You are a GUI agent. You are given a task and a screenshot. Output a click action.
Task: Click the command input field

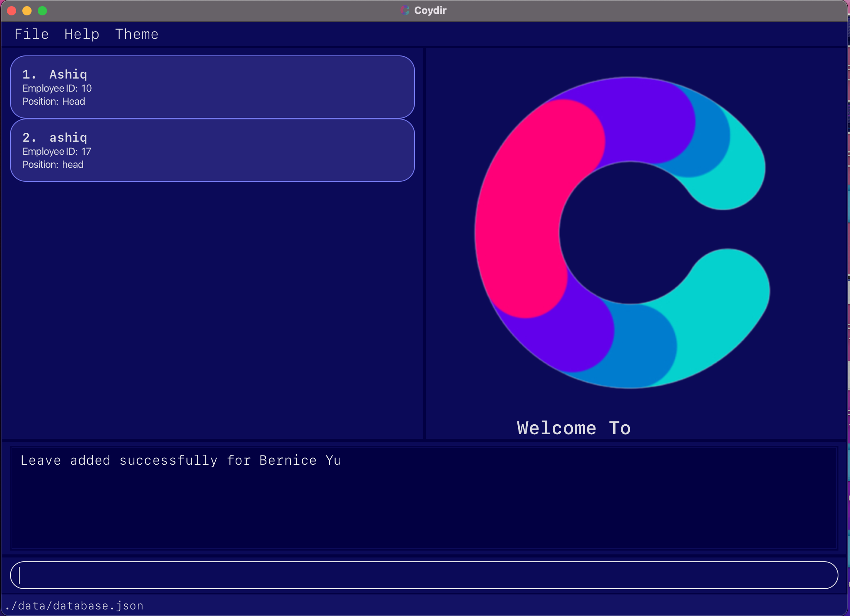tap(423, 575)
